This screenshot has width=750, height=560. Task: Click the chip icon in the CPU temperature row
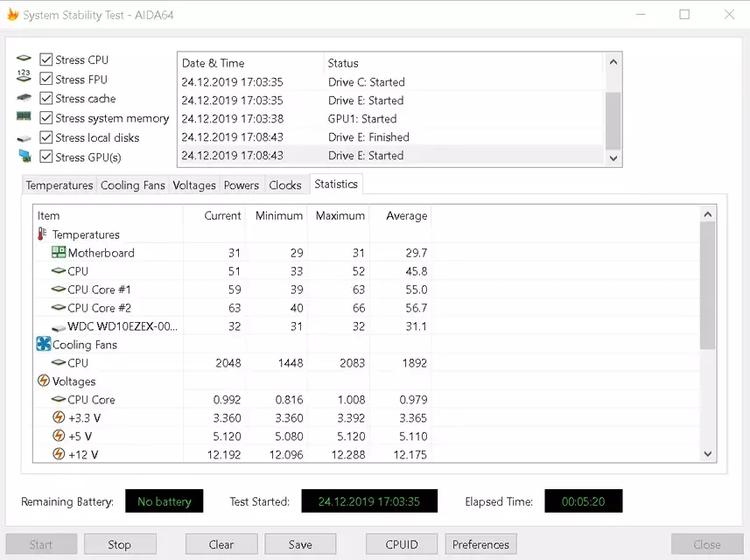(x=59, y=270)
